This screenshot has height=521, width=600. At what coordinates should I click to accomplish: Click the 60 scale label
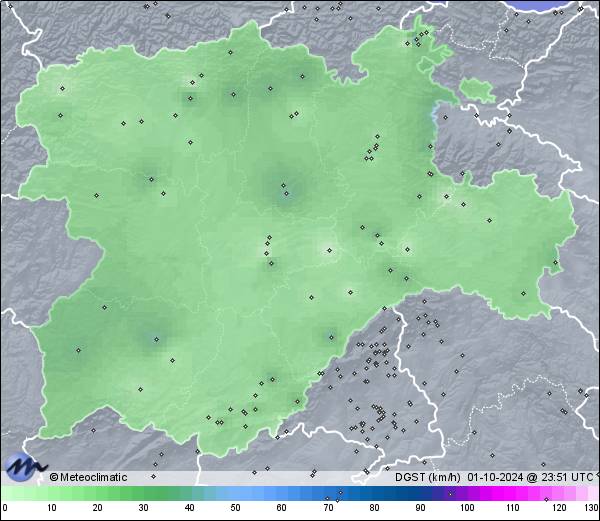click(x=282, y=508)
